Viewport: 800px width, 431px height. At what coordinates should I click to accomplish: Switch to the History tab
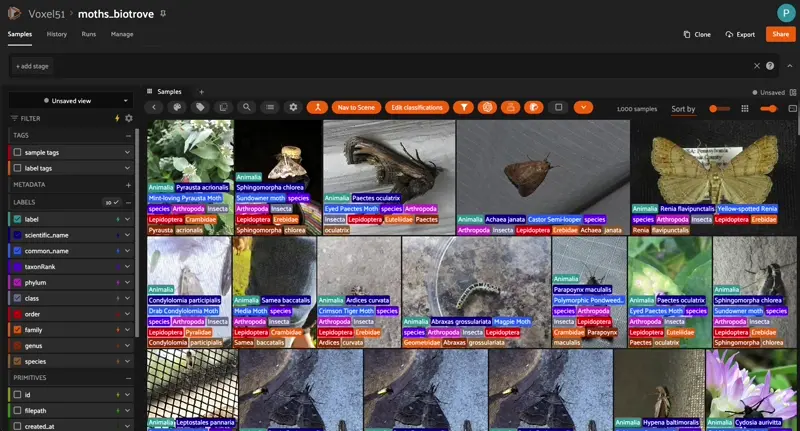57,34
